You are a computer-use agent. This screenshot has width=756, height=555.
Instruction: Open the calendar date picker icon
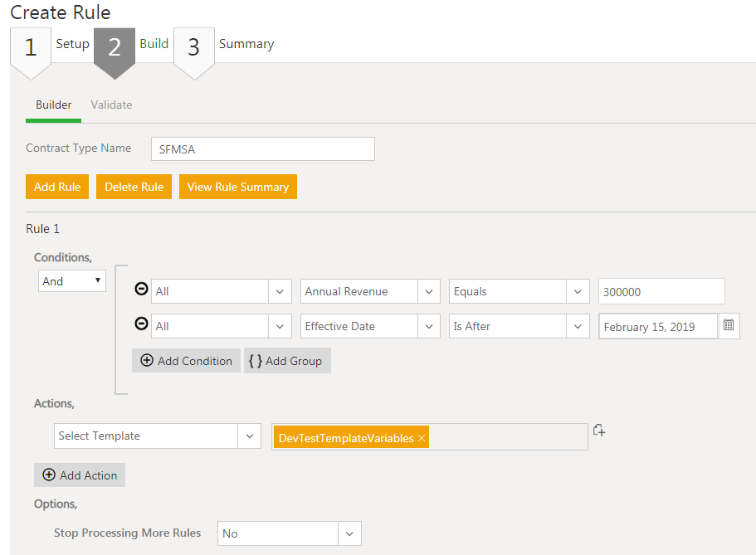(x=729, y=326)
